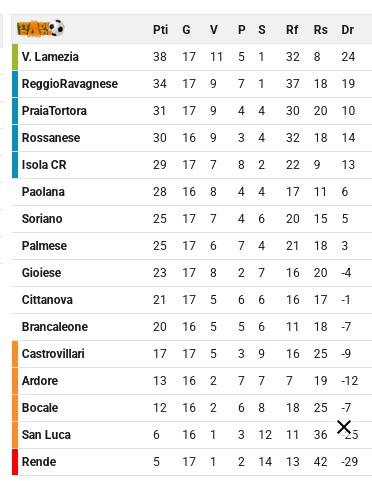372x501 pixels.
Task: Select ReggioRavagnese team name
Action: click(x=70, y=84)
